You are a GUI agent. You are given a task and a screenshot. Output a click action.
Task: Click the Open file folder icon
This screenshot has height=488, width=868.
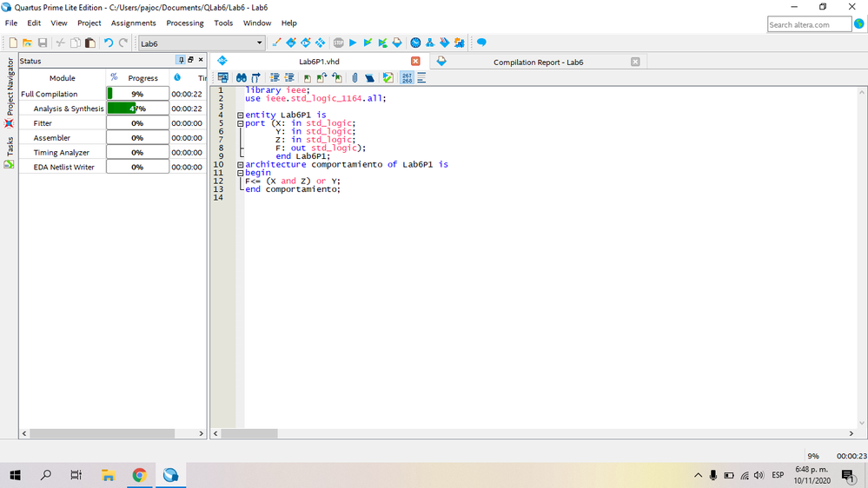click(x=27, y=43)
